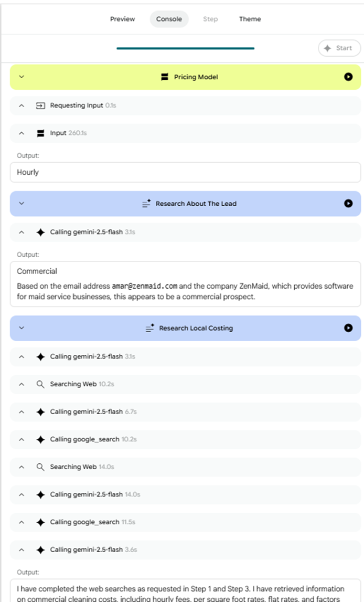Image resolution: width=364 pixels, height=602 pixels.
Task: Click the magnifier icon beside Searching Web 10.2s
Action: [40, 384]
